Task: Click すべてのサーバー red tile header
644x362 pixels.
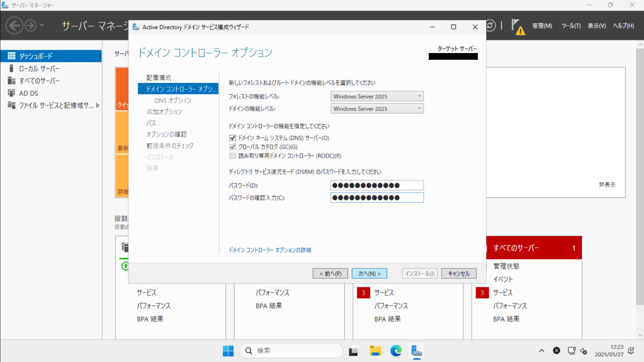Action: pyautogui.click(x=534, y=248)
